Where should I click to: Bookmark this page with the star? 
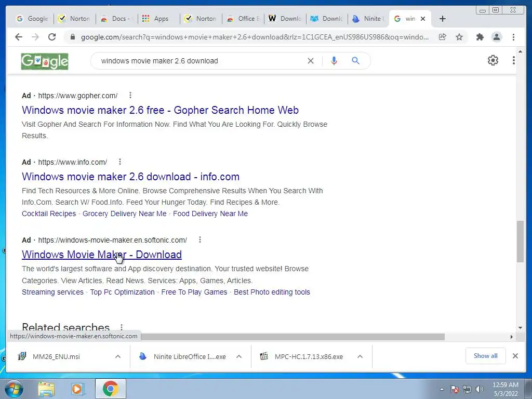459,37
